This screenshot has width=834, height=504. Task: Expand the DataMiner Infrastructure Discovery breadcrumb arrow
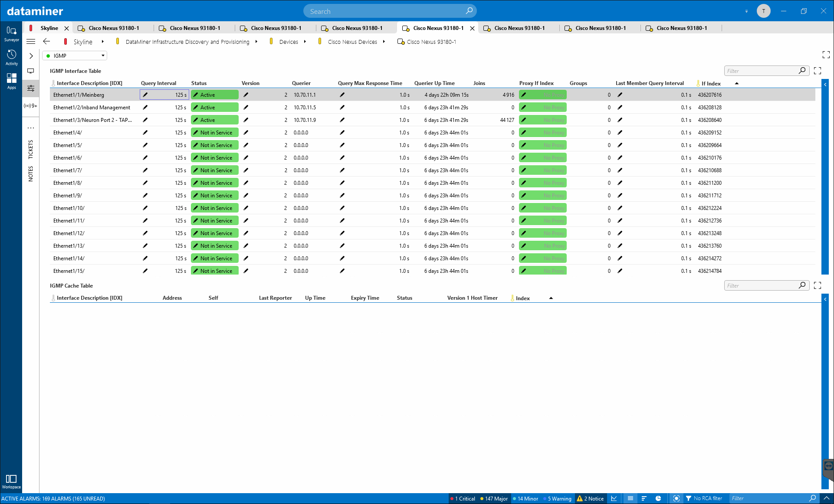[x=256, y=42]
